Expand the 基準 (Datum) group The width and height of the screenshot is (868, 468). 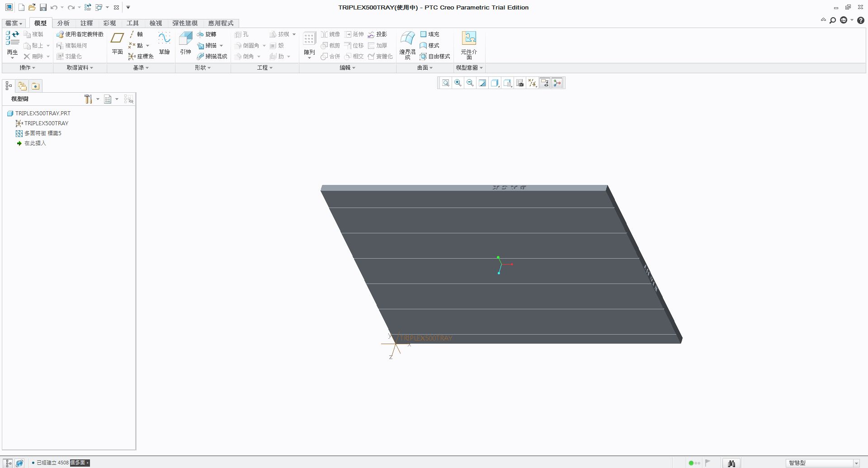141,68
